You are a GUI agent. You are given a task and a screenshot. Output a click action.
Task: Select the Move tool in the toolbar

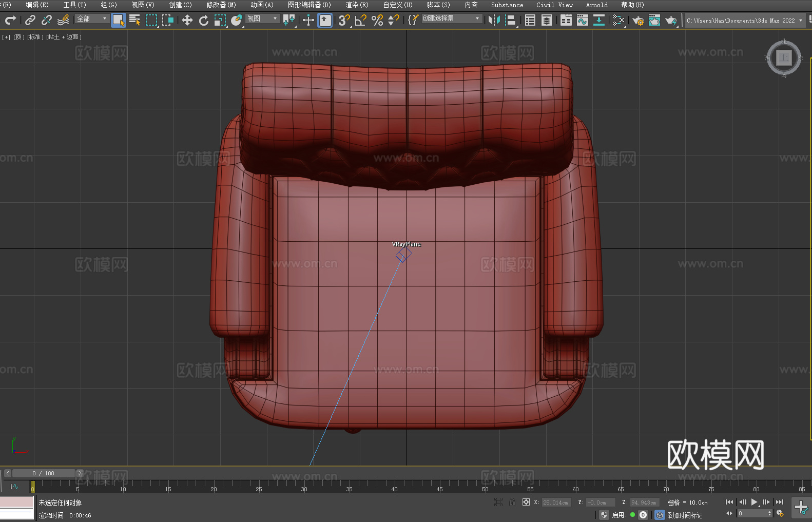187,20
